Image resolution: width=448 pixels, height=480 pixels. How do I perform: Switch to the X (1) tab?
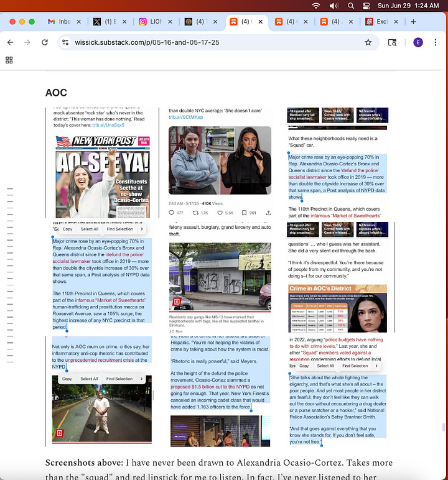tap(105, 22)
